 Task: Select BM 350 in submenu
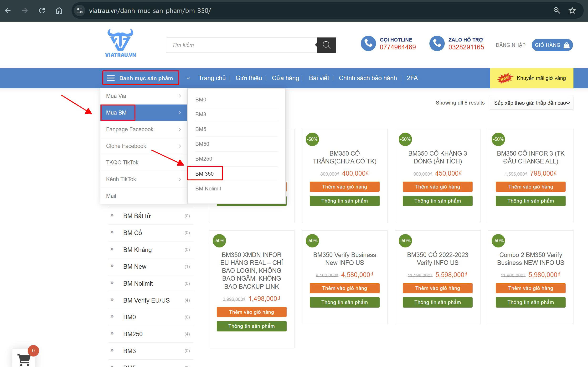(205, 173)
